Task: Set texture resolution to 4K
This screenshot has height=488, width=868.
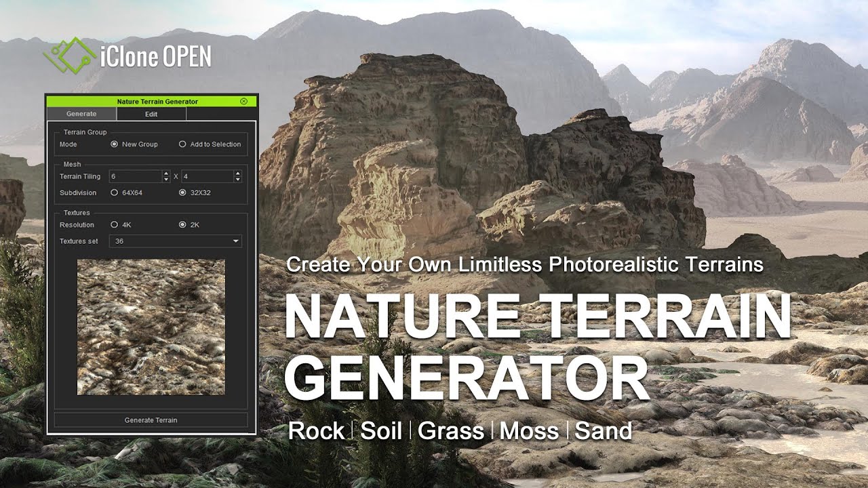Action: point(114,224)
